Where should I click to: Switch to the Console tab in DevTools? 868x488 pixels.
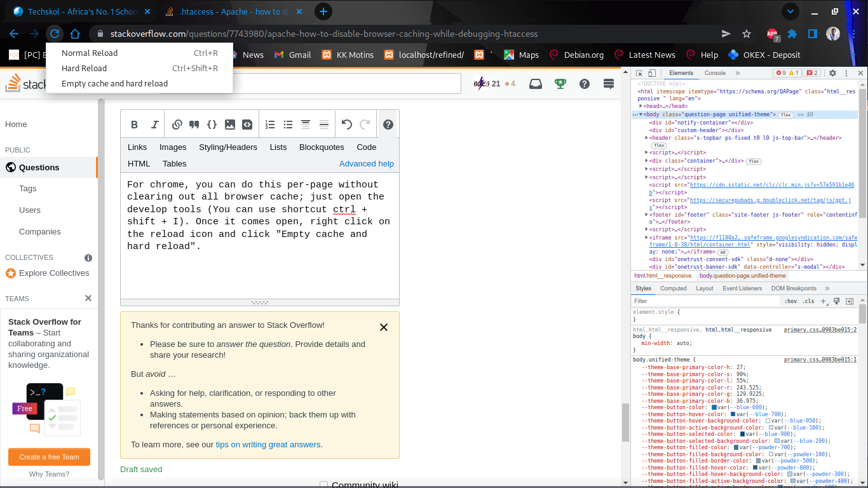click(715, 73)
